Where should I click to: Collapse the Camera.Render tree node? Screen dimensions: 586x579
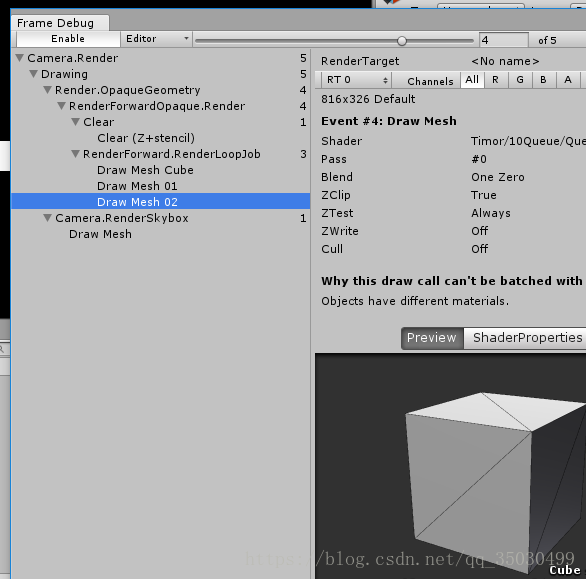tap(20, 58)
